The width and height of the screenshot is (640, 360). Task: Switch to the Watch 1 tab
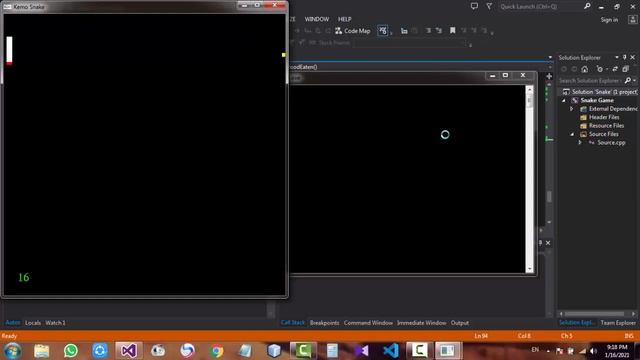pyautogui.click(x=56, y=323)
